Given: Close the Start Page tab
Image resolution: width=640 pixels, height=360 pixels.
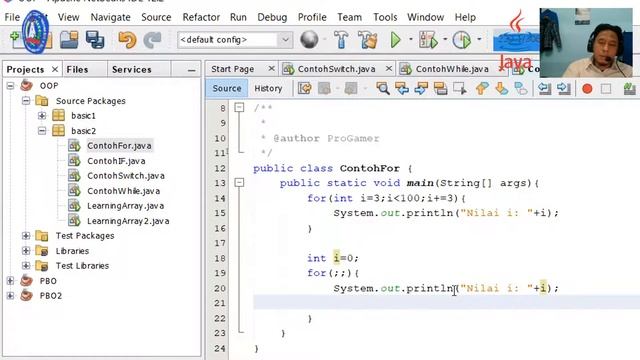Looking at the screenshot, I should 271,69.
